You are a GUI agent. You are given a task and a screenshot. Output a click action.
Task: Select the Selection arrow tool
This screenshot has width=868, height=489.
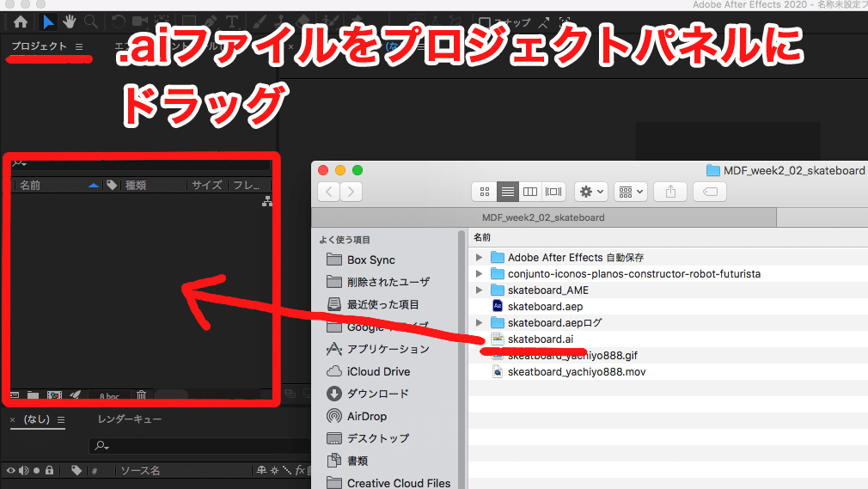(x=48, y=22)
